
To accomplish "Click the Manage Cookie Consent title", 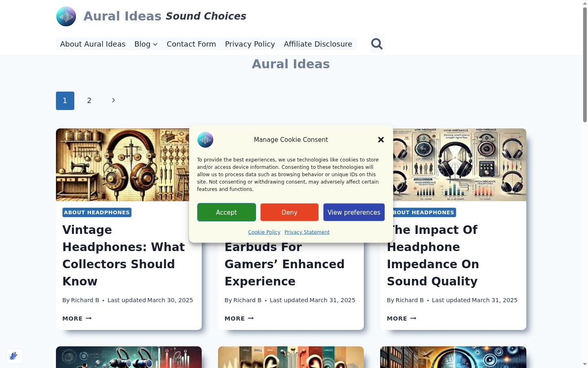I will click(291, 140).
